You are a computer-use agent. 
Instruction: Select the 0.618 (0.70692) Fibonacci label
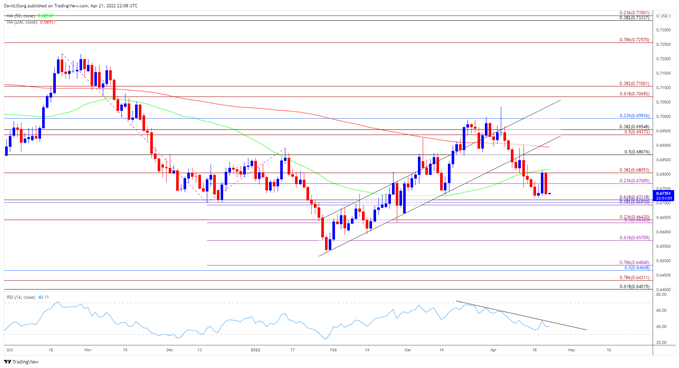(634, 94)
